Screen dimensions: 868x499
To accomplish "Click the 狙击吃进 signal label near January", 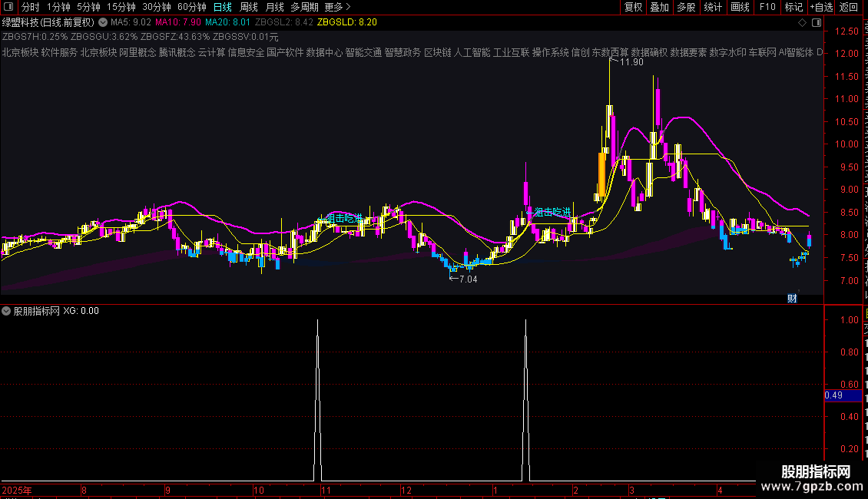I will click(x=552, y=212).
